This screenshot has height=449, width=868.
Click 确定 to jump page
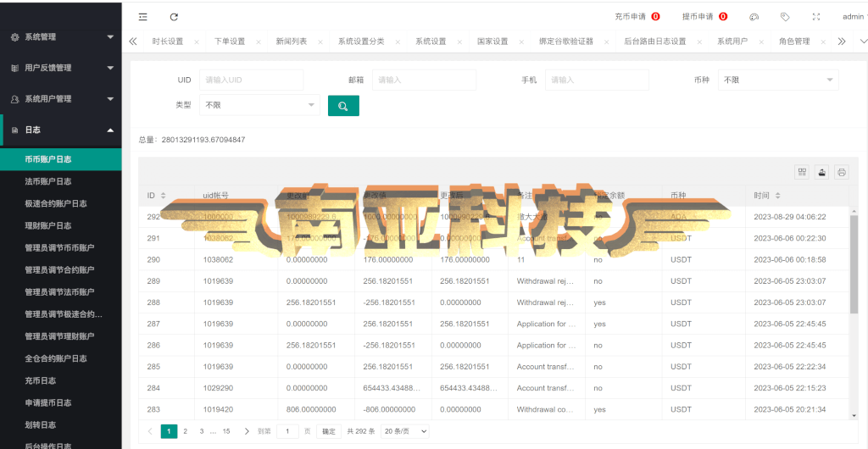pyautogui.click(x=329, y=431)
